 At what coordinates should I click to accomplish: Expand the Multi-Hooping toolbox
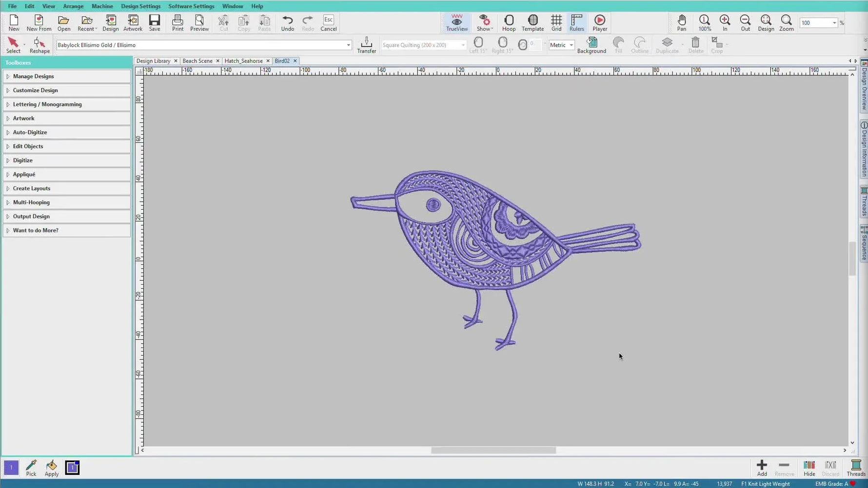point(67,202)
